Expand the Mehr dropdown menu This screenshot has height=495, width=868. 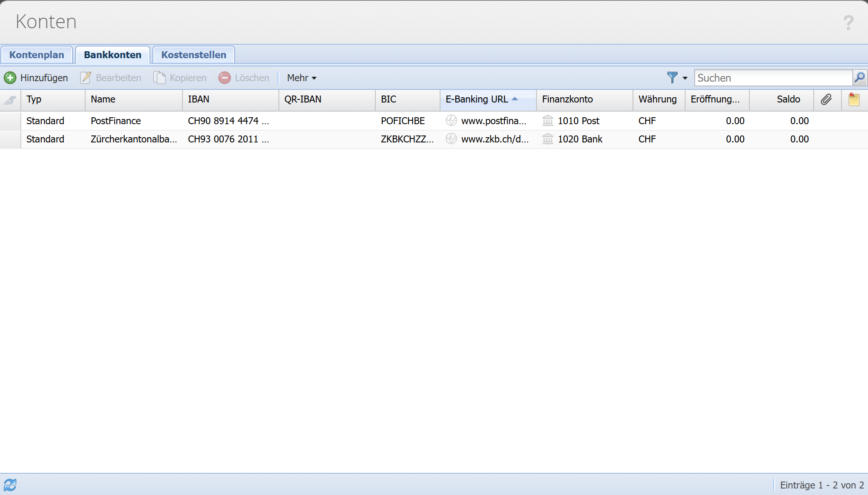tap(301, 78)
